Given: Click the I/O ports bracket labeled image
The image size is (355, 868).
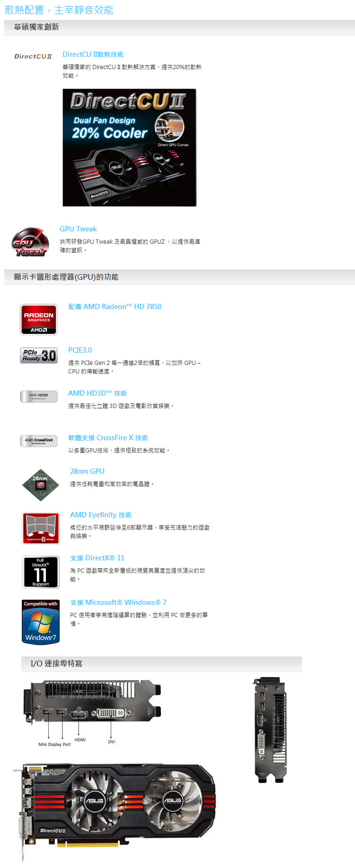Looking at the screenshot, I should [x=92, y=714].
